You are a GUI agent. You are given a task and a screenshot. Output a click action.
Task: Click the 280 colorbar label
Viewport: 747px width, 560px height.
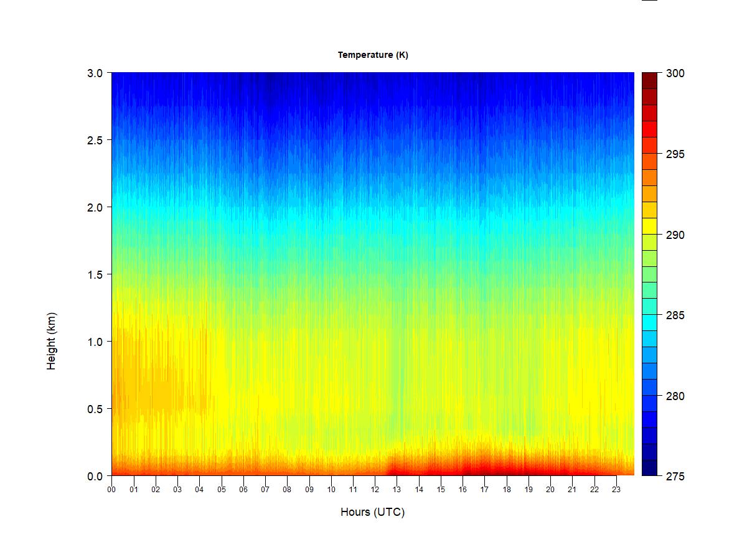(x=675, y=396)
